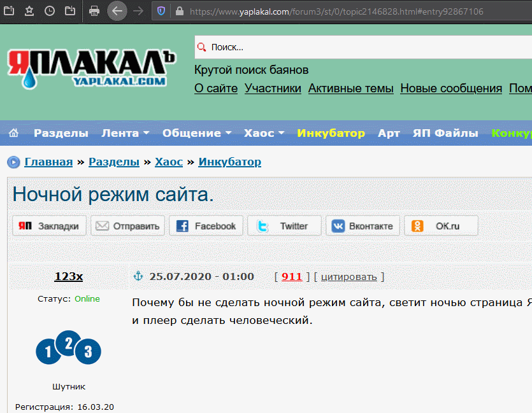
Task: Click the padlock site security icon
Action: point(178,11)
